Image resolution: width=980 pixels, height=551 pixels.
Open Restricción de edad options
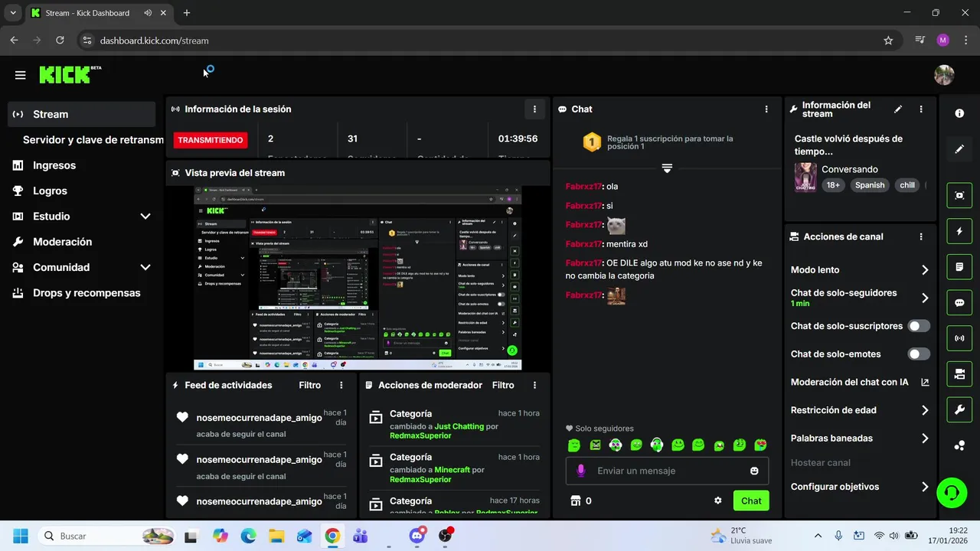click(x=860, y=410)
